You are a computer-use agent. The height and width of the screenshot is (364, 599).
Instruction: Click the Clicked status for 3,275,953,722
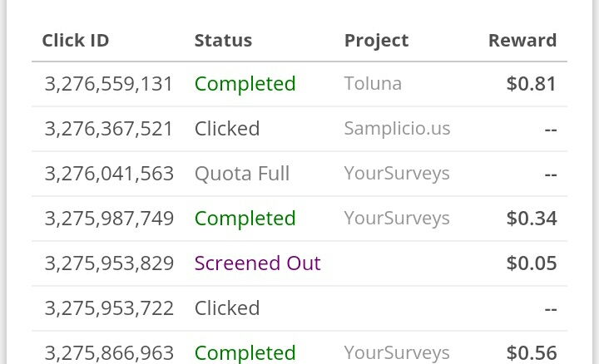[x=227, y=308]
